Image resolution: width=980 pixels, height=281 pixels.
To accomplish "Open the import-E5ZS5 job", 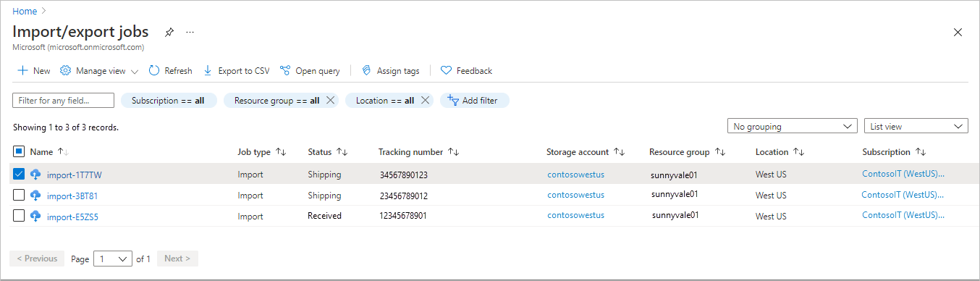I will point(72,217).
